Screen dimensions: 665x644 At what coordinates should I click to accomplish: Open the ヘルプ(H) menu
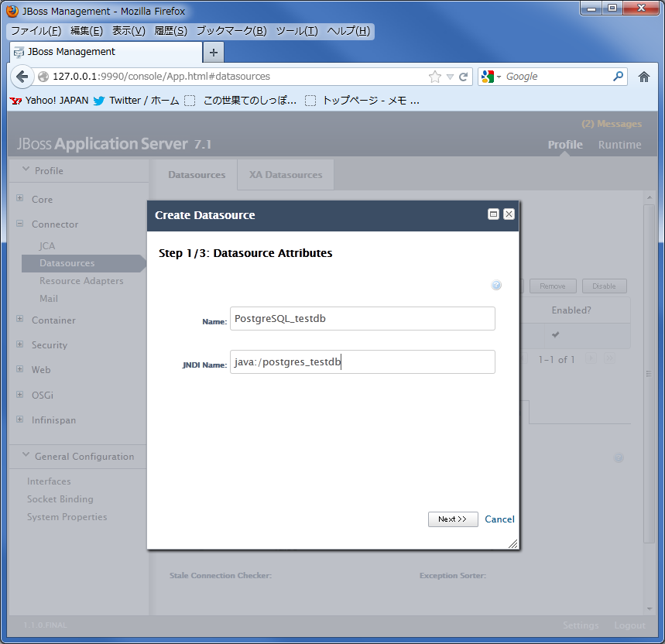tap(348, 31)
